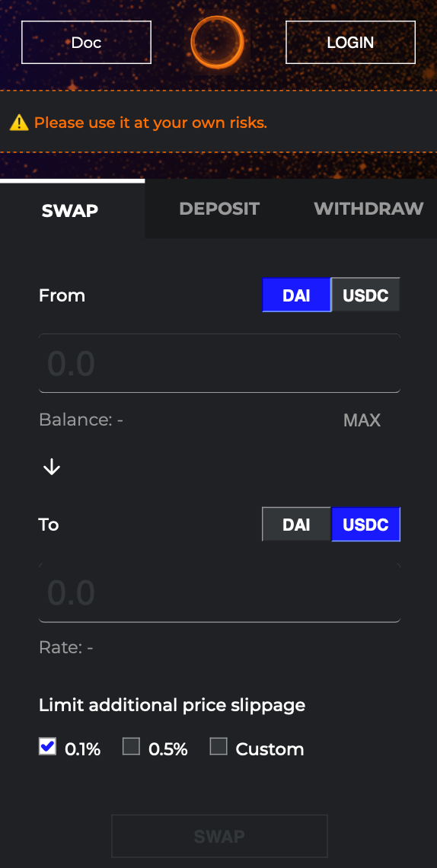
Task: Click the yellow warning triangle icon
Action: [19, 123]
